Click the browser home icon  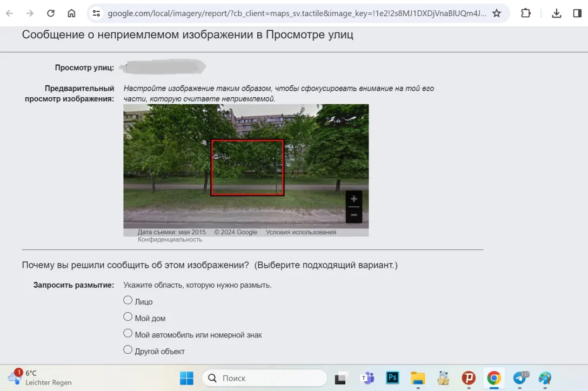point(71,14)
